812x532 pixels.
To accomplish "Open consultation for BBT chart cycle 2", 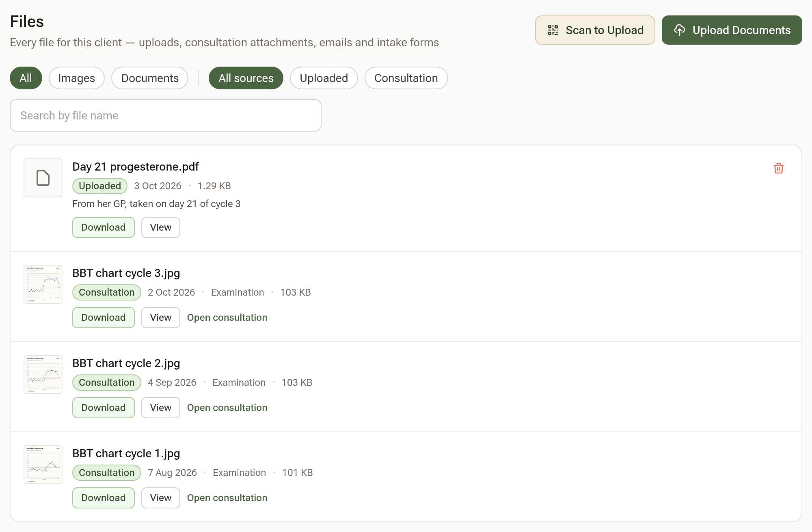I will click(x=227, y=408).
